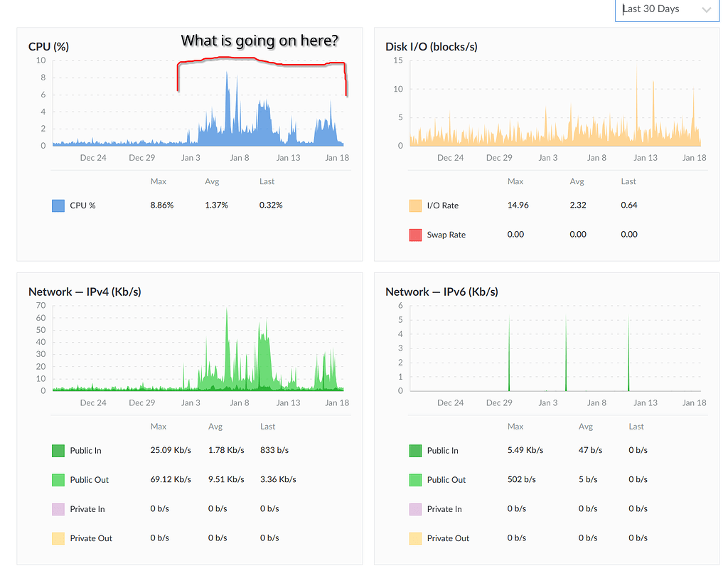Toggle the CPU % legend entry
This screenshot has height=566, width=728.
(x=78, y=205)
